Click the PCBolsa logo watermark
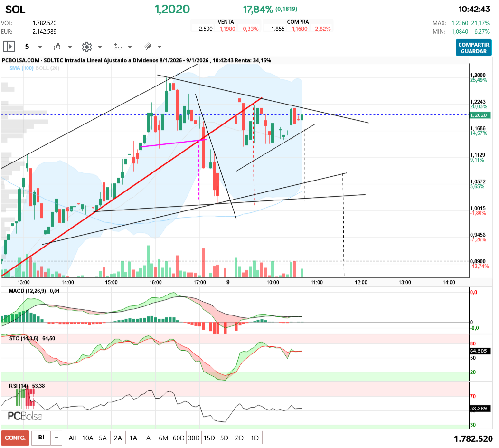Image resolution: width=499 pixels, height=448 pixels. tap(25, 416)
